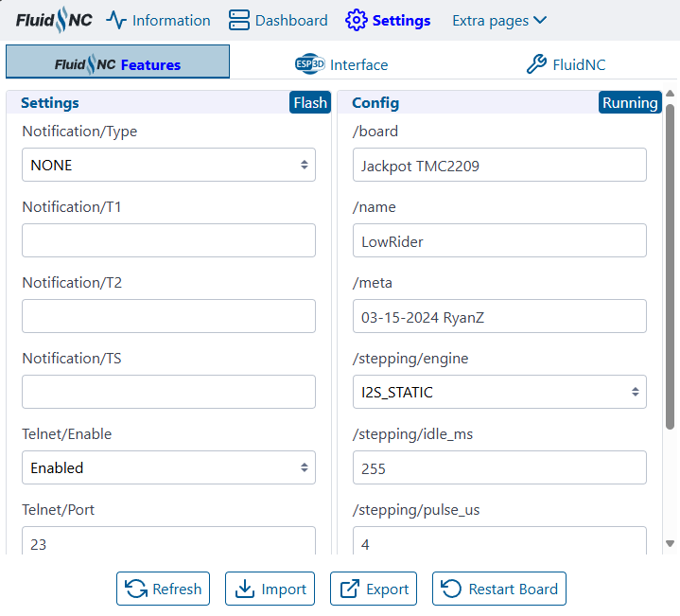Click the FluidNC wrench icon
680x616 pixels.
(x=536, y=64)
